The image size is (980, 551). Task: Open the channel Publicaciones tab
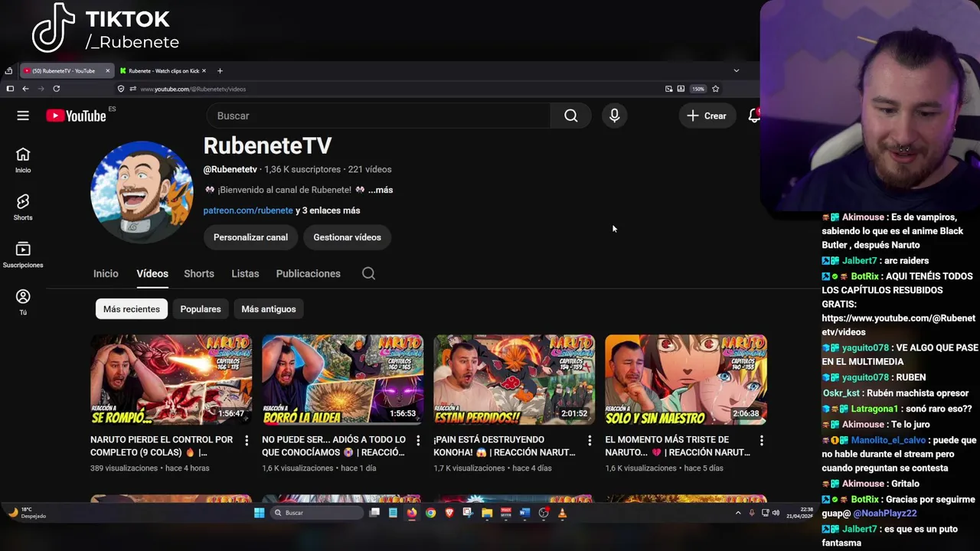[x=308, y=273]
